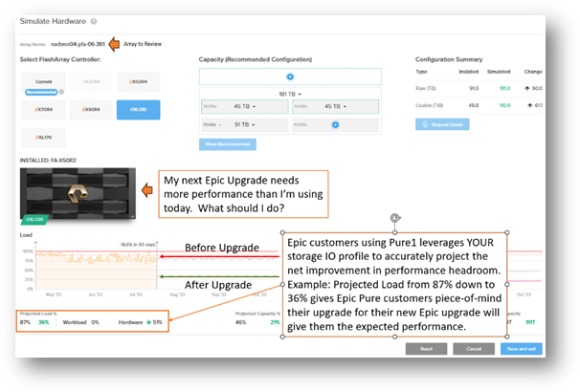Click the simulated usable value 110.9
The width and height of the screenshot is (580, 392).
tap(505, 105)
